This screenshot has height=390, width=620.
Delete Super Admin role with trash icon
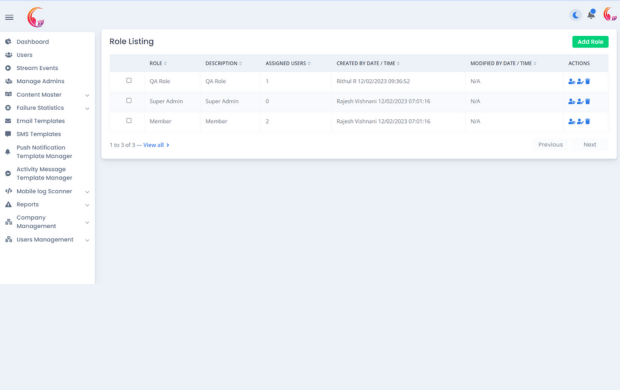tap(588, 102)
